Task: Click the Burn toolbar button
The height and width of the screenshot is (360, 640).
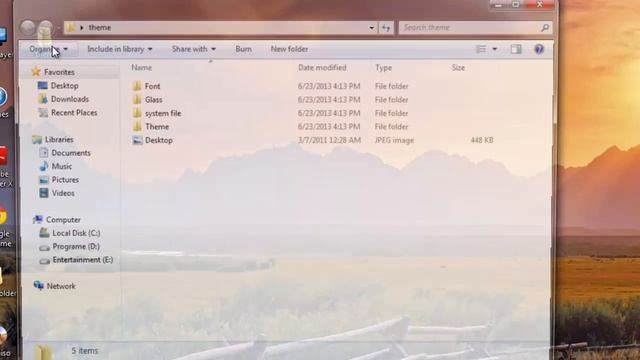Action: click(243, 49)
